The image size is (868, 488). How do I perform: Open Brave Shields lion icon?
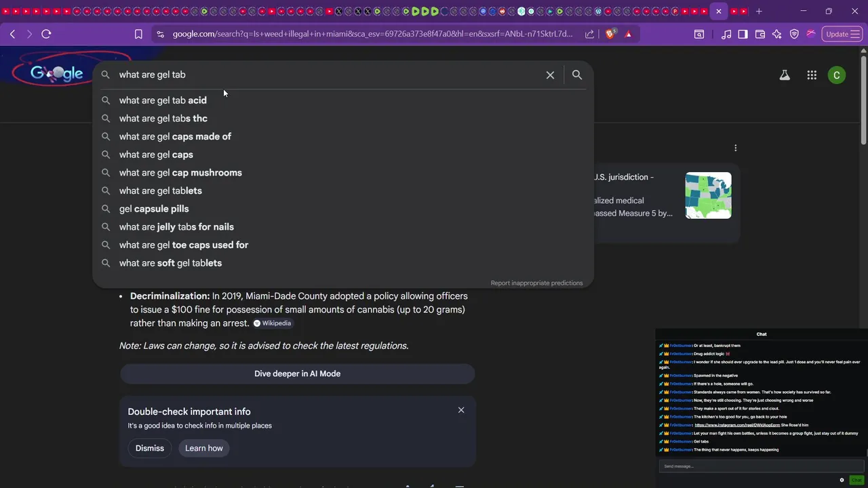point(610,34)
